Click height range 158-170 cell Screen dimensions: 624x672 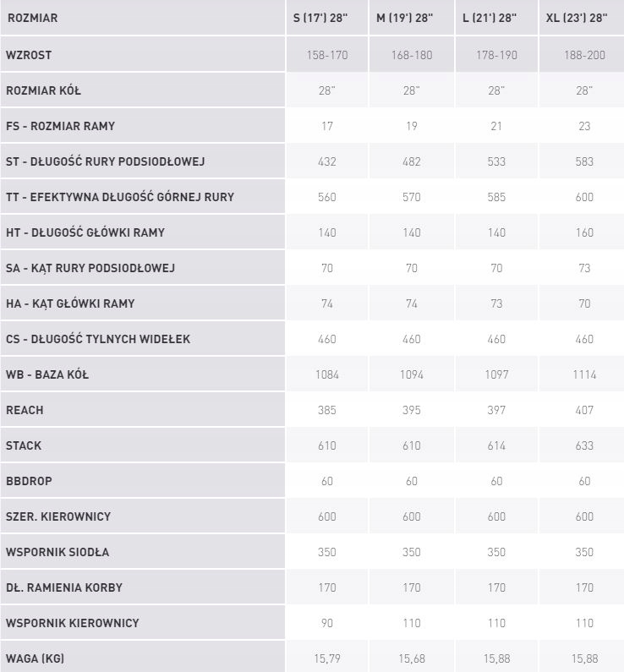(x=327, y=55)
